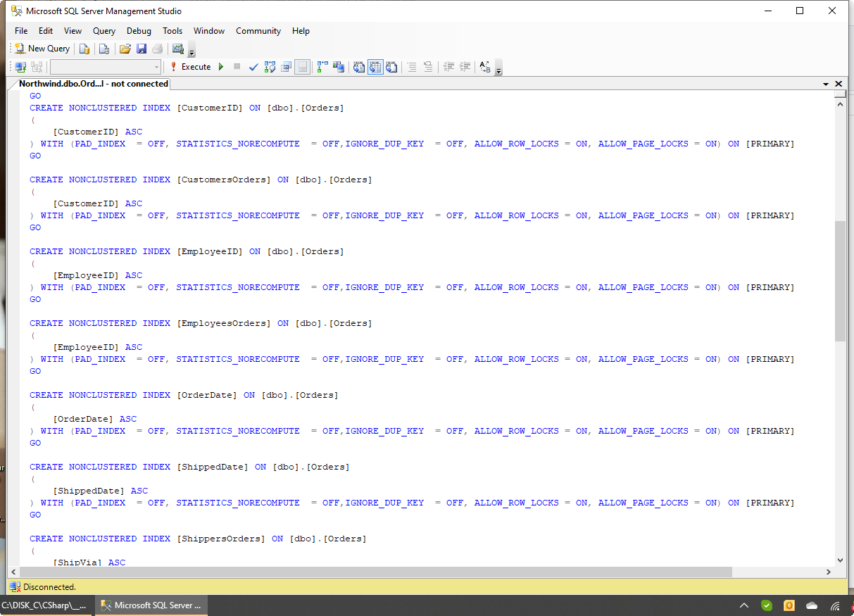This screenshot has height=616, width=854.
Task: Click the Database Engine Query icon
Action: click(x=84, y=49)
